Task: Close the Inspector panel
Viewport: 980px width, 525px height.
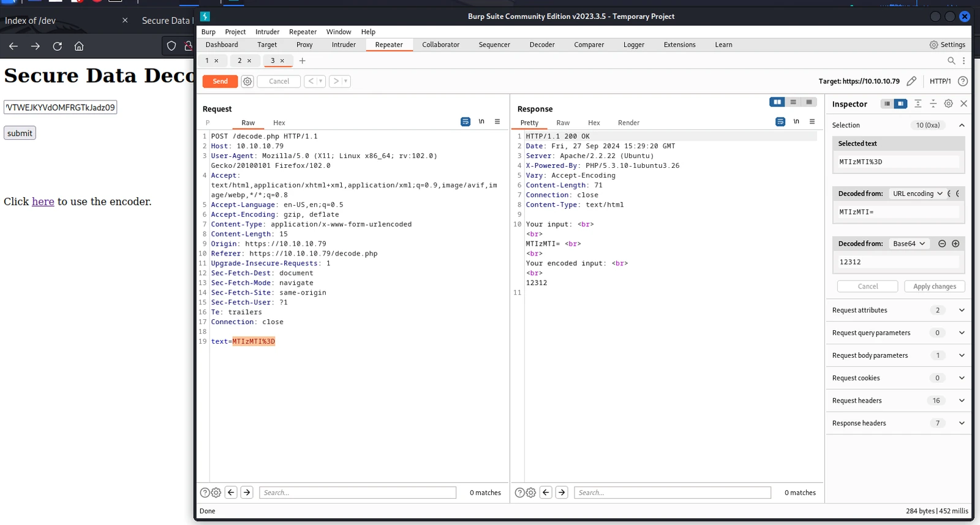Action: [963, 104]
